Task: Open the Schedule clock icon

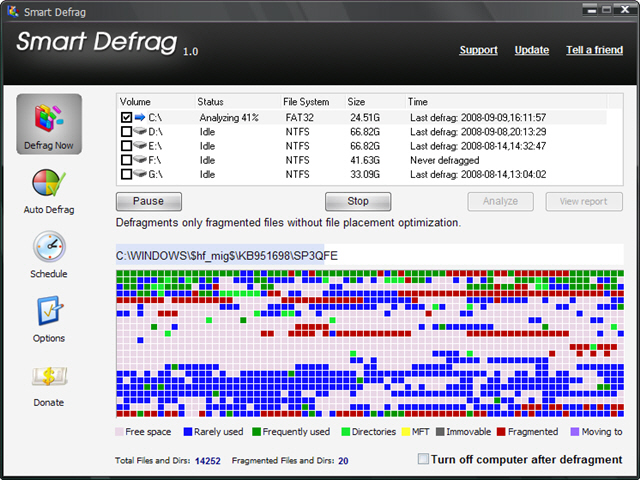Action: (x=49, y=247)
